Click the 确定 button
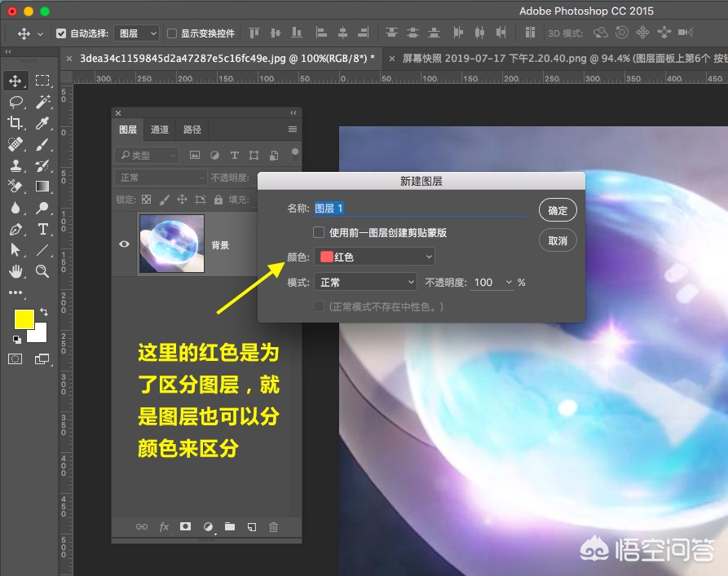This screenshot has width=728, height=576. coord(557,210)
